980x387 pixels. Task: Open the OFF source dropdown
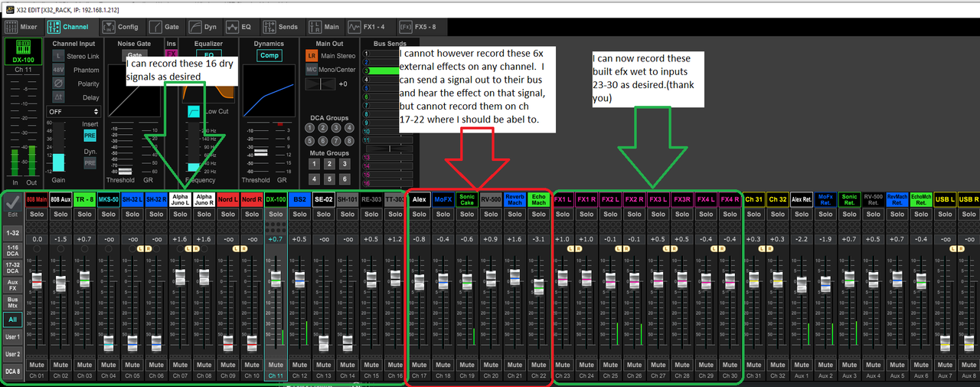coord(74,111)
